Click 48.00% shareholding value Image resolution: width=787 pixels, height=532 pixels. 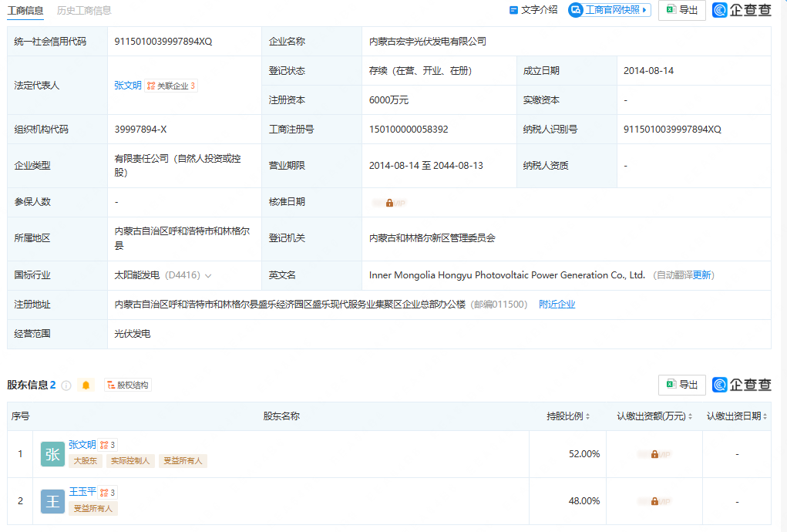584,501
